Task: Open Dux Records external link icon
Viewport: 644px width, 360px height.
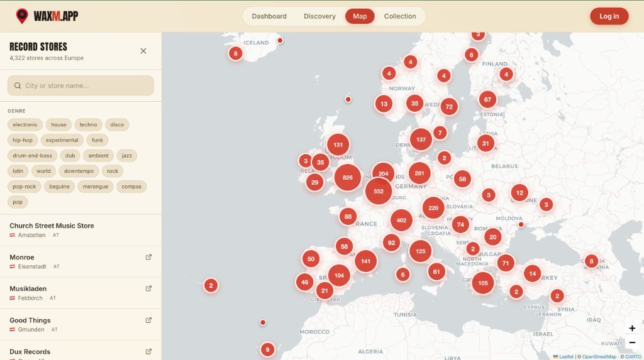Action: 148,351
